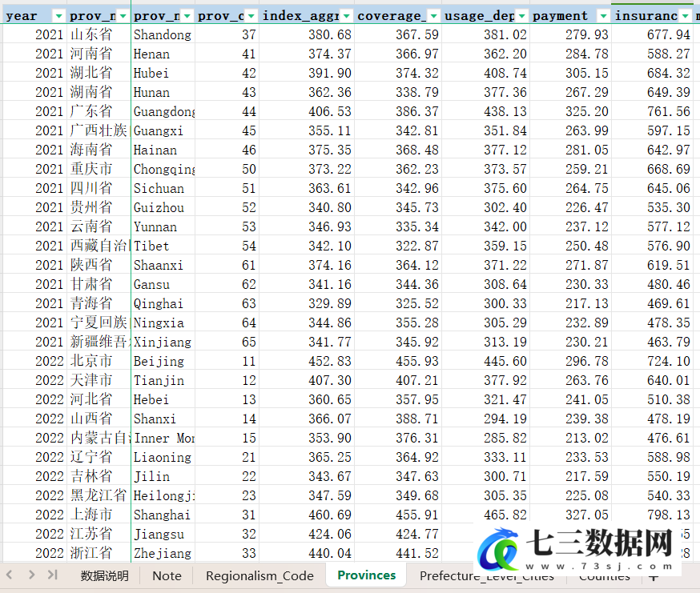Select coverage value 455.91 for Shanghai
This screenshot has height=593, width=700.
click(x=398, y=514)
